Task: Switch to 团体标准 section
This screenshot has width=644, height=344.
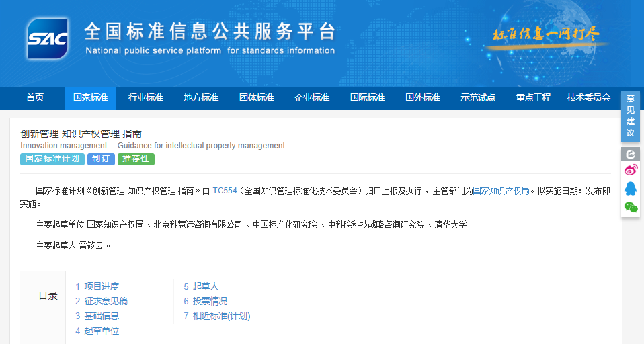Action: [x=257, y=97]
